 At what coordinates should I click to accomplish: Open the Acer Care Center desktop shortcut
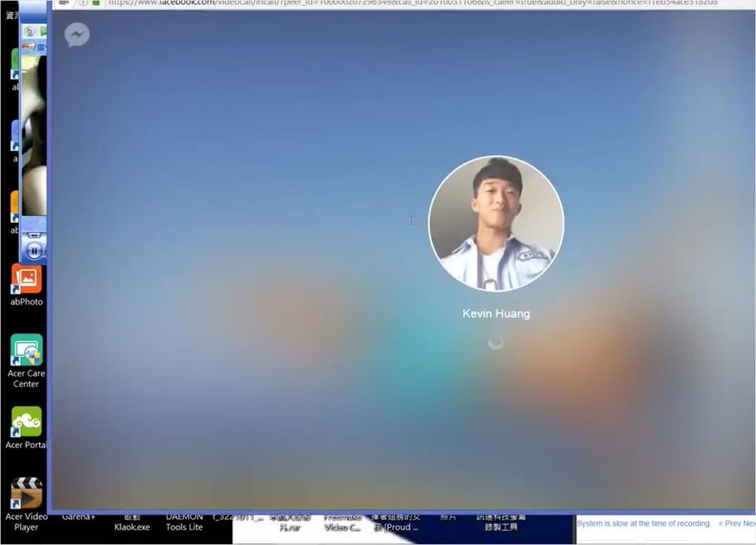click(27, 361)
